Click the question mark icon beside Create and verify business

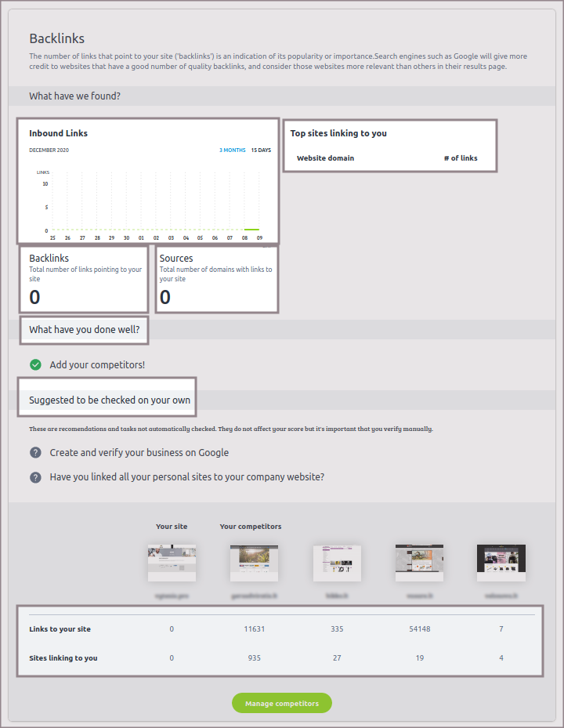tap(35, 453)
